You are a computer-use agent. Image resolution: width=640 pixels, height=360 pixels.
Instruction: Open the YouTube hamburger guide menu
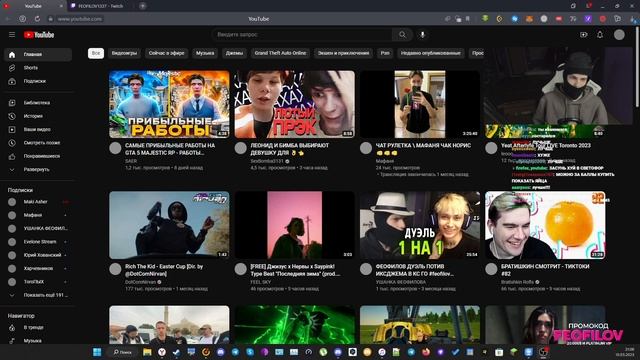tap(12, 35)
